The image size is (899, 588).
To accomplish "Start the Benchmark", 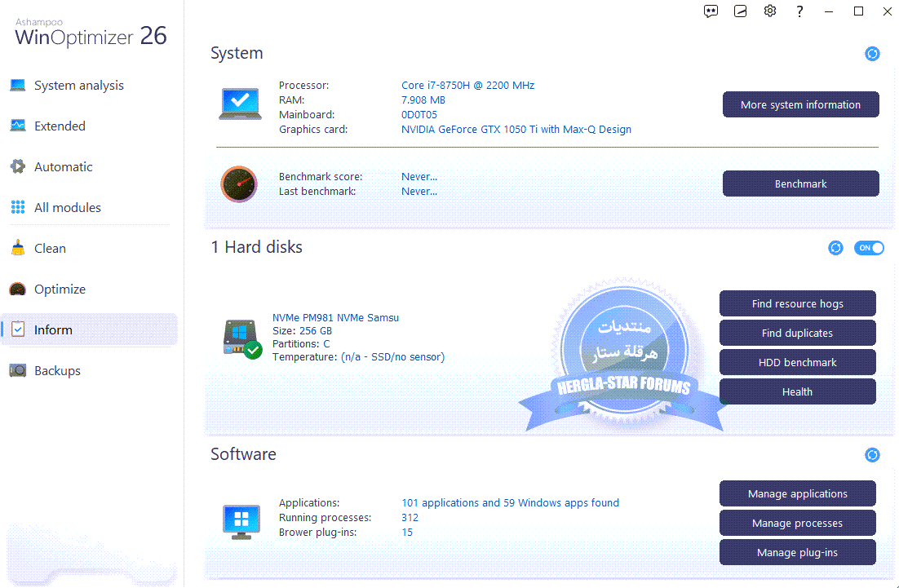I will [x=800, y=183].
